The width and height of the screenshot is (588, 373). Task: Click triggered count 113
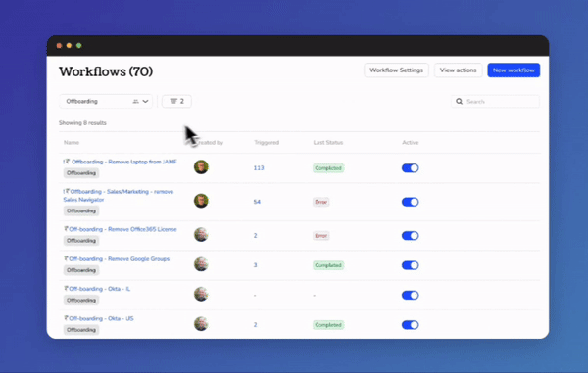click(x=259, y=168)
